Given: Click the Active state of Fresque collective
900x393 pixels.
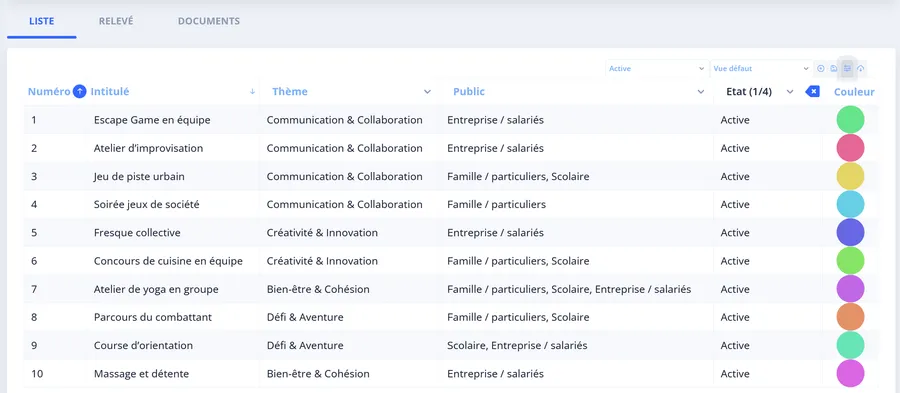Looking at the screenshot, I should click(x=735, y=232).
